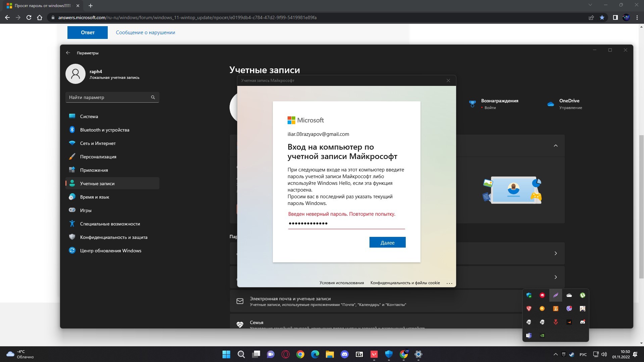Toggle the Chrome side panel
Screen dimensions: 644x362
coord(615,17)
